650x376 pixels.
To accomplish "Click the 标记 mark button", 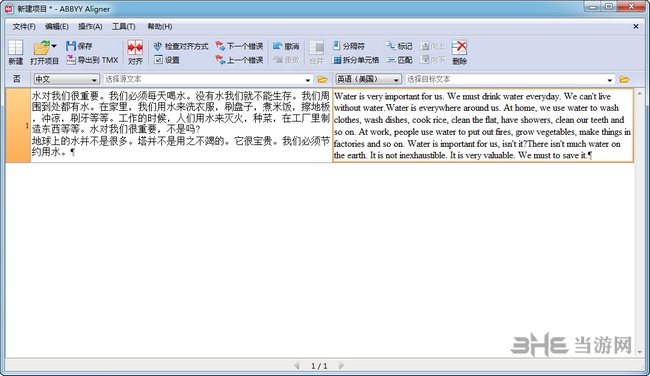I will pyautogui.click(x=399, y=46).
